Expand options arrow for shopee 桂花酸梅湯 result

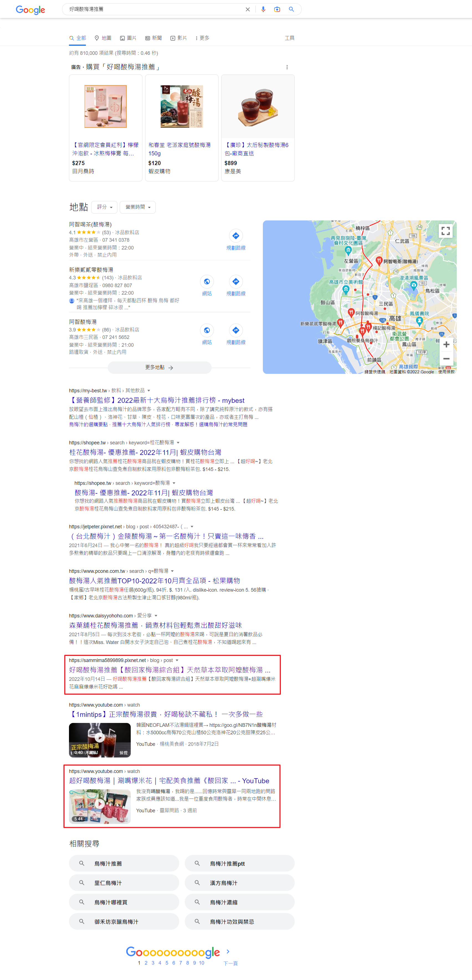[178, 442]
